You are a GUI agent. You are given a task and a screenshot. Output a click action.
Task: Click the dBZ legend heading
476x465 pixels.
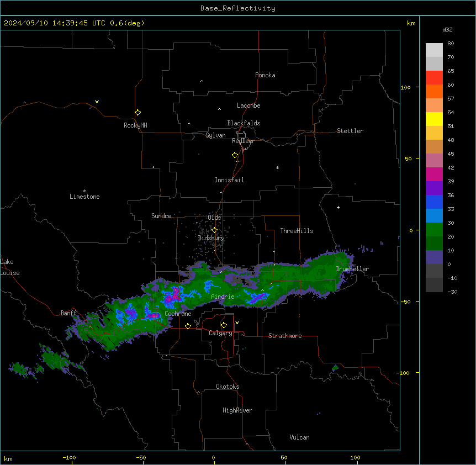pos(447,29)
